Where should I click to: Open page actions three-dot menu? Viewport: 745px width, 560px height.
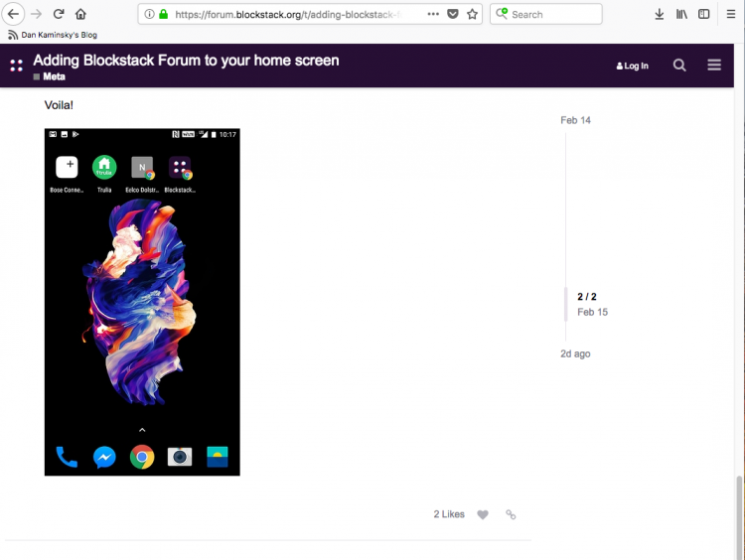(433, 14)
